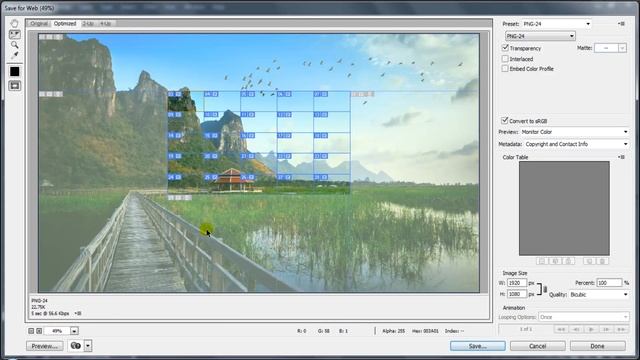Image resolution: width=640 pixels, height=360 pixels.
Task: Click the gray Color Table area
Action: [564, 208]
